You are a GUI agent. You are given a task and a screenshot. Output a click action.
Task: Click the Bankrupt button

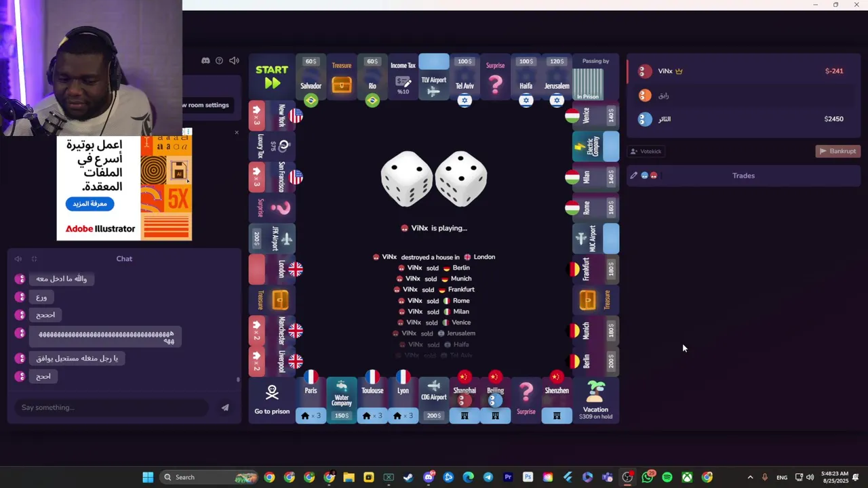(x=837, y=151)
